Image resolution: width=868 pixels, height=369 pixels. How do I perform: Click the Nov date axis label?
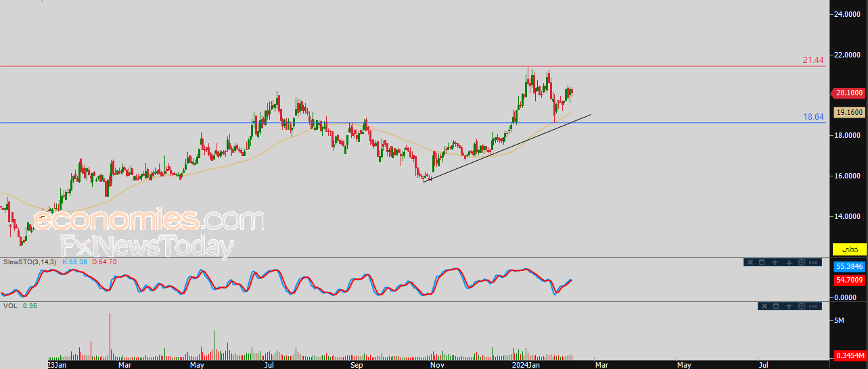click(436, 365)
